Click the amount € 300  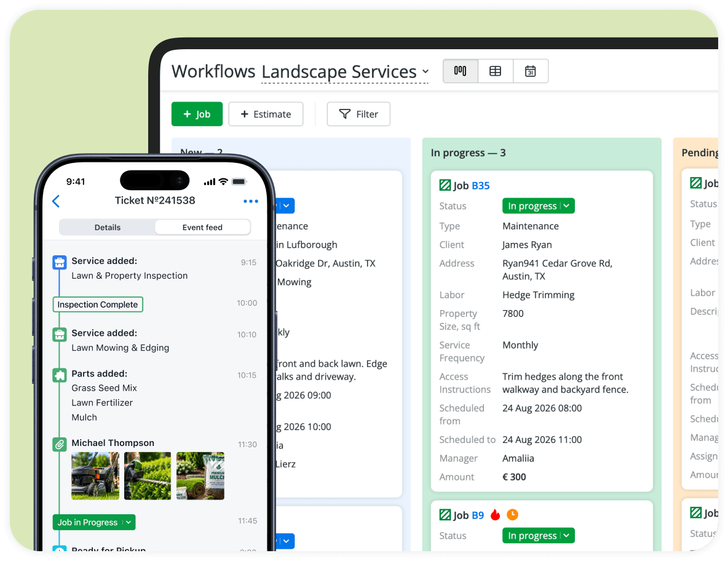[514, 477]
